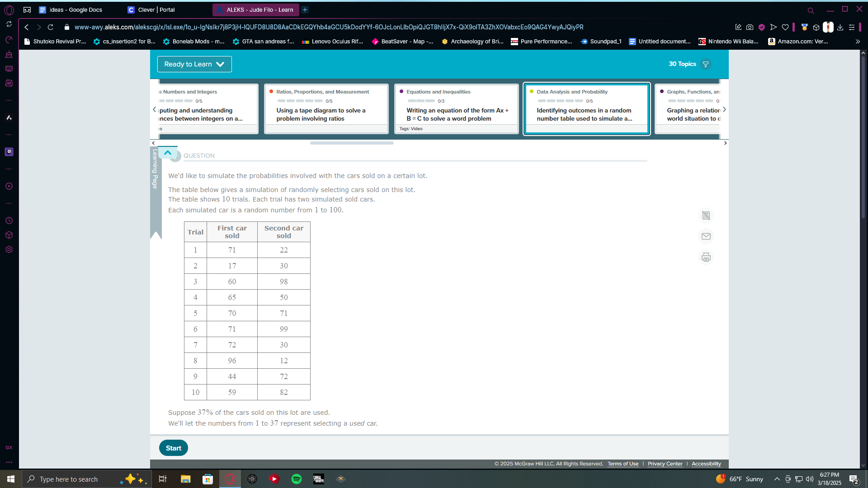Open the Accessibility link
The width and height of the screenshot is (868, 488).
[x=706, y=464]
